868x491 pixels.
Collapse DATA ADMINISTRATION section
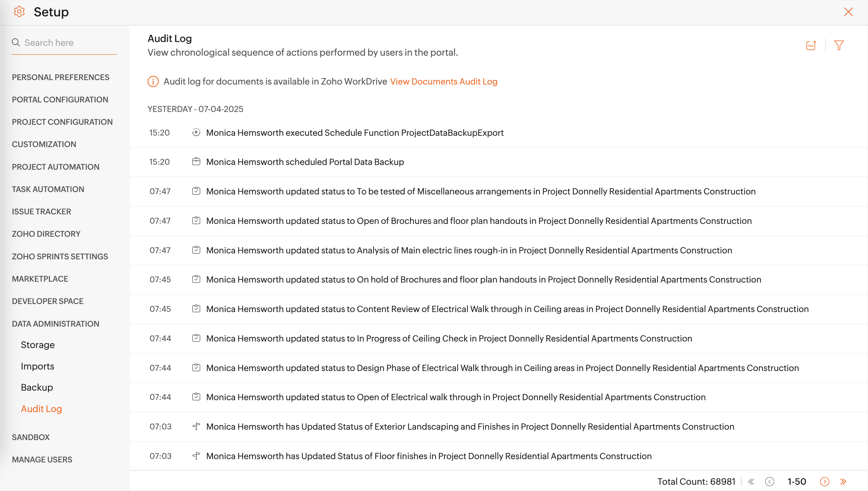coord(56,324)
